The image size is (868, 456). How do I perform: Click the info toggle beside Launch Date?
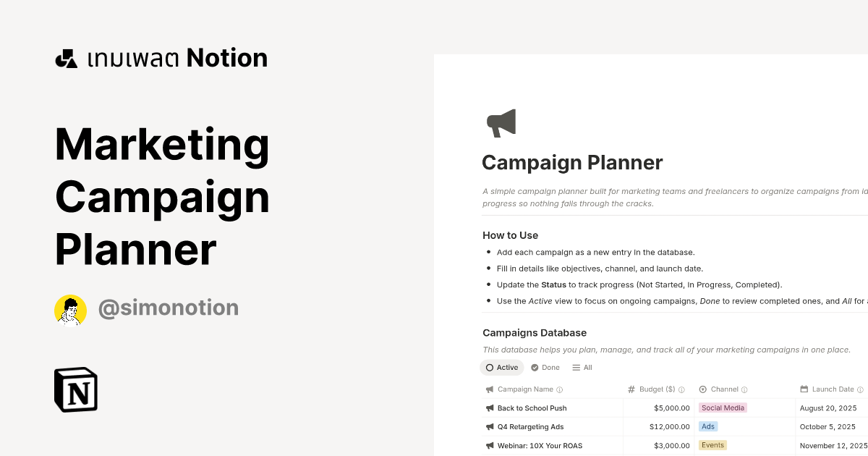(861, 389)
